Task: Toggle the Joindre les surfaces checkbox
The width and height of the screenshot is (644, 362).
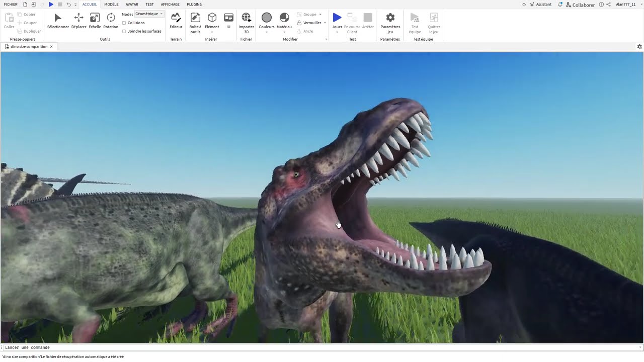Action: coord(124,31)
